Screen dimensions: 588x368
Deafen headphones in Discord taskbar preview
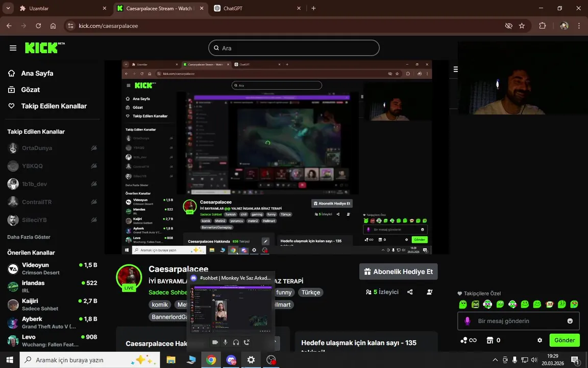(236, 342)
